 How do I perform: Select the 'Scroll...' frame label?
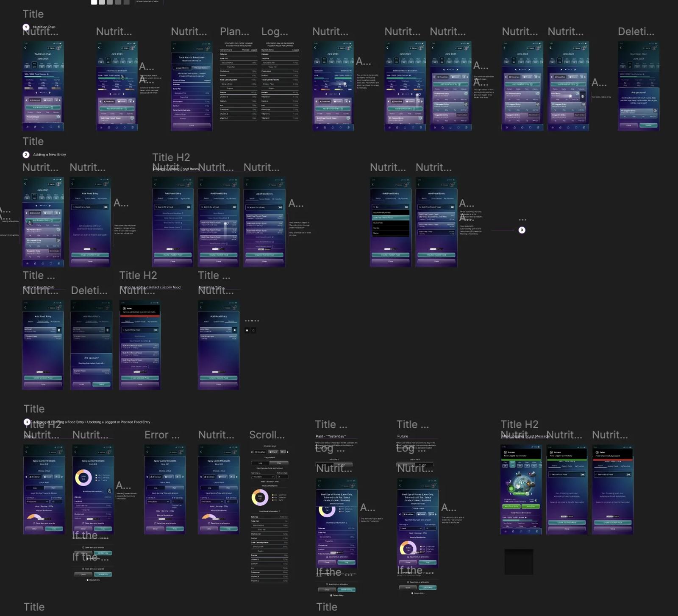point(267,435)
